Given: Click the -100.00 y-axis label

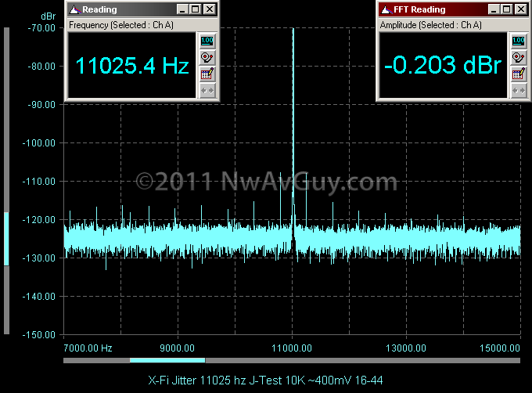Looking at the screenshot, I should [x=38, y=143].
